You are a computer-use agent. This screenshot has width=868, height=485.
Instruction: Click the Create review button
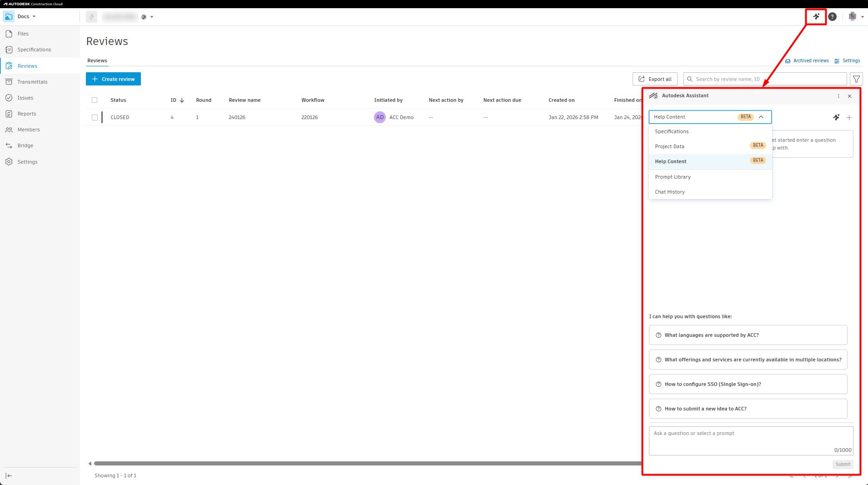pyautogui.click(x=113, y=79)
